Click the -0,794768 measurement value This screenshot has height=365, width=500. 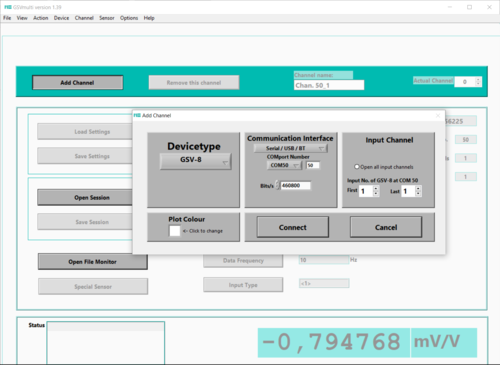(334, 342)
